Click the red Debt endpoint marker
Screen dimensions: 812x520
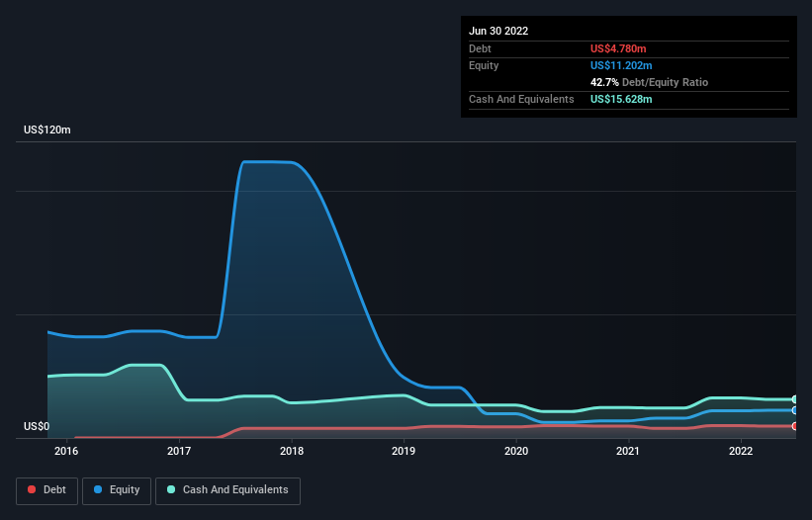click(x=795, y=426)
